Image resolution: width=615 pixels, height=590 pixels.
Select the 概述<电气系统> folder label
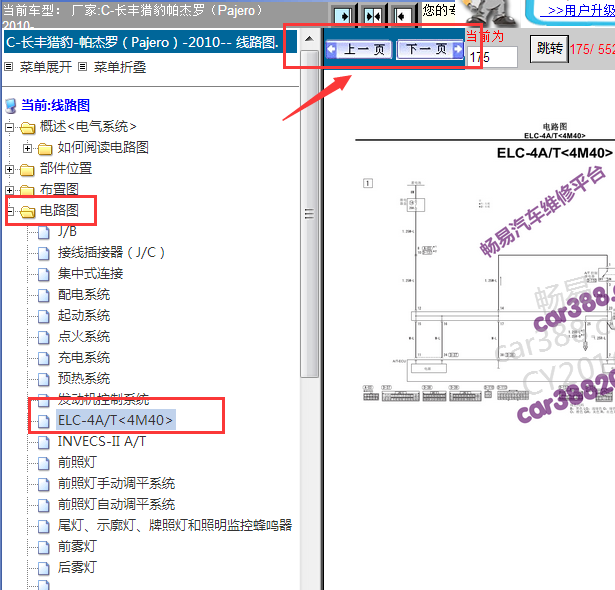(x=88, y=126)
